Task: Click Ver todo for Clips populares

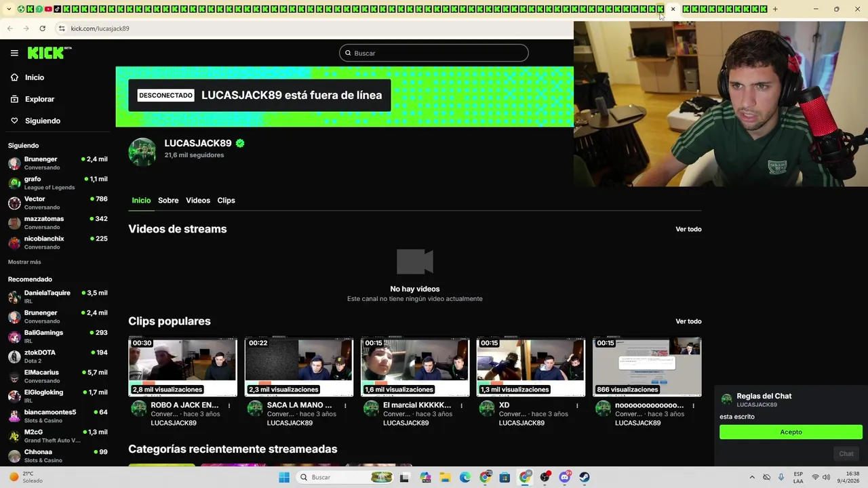Action: (x=688, y=321)
